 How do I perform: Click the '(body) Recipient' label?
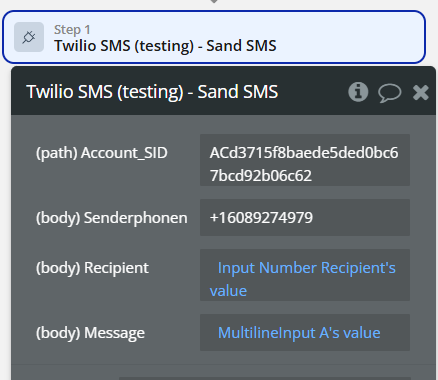(x=92, y=268)
